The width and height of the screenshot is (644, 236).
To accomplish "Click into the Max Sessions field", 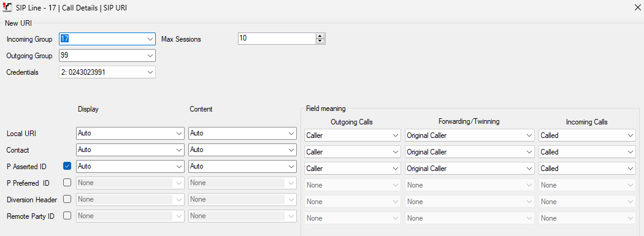I will pos(277,39).
